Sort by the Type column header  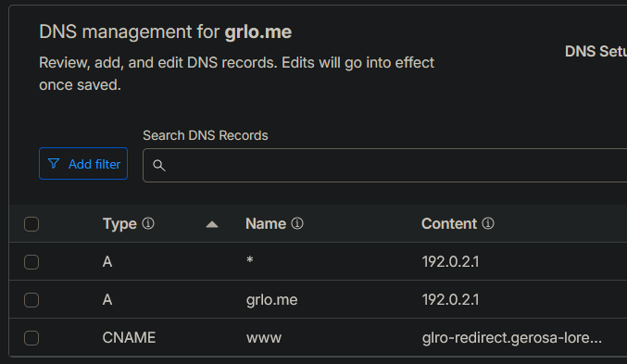(119, 224)
